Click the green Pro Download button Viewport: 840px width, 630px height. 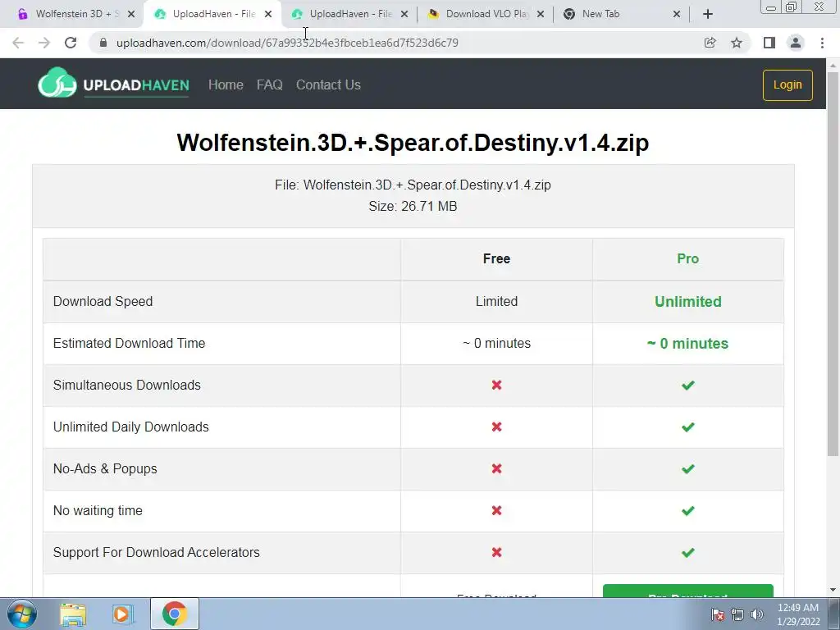click(x=688, y=591)
